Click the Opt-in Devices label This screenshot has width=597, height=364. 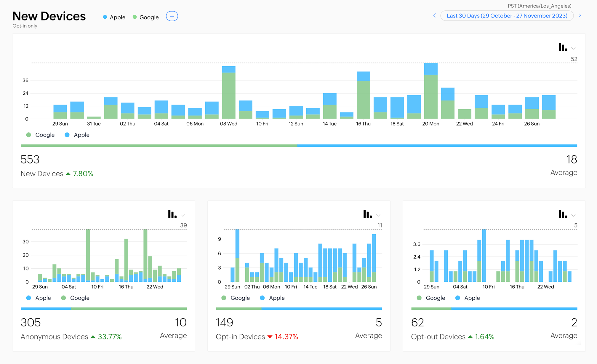240,337
